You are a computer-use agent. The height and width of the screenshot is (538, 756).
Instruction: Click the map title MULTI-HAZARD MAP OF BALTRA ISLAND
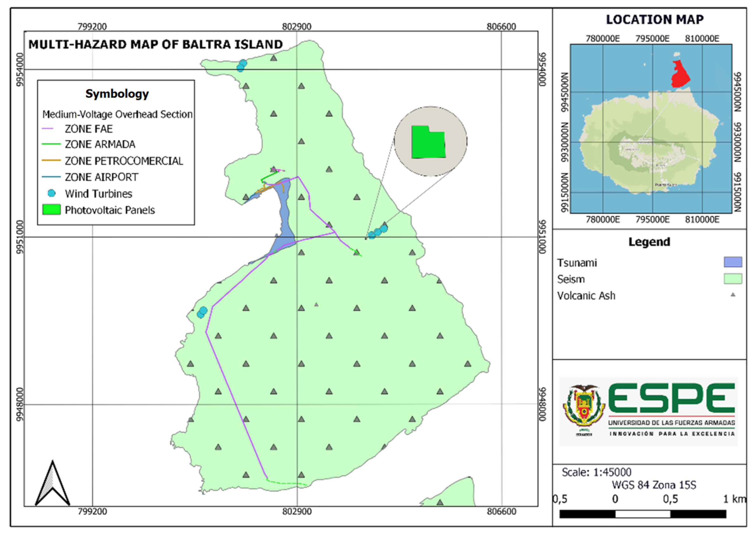156,44
